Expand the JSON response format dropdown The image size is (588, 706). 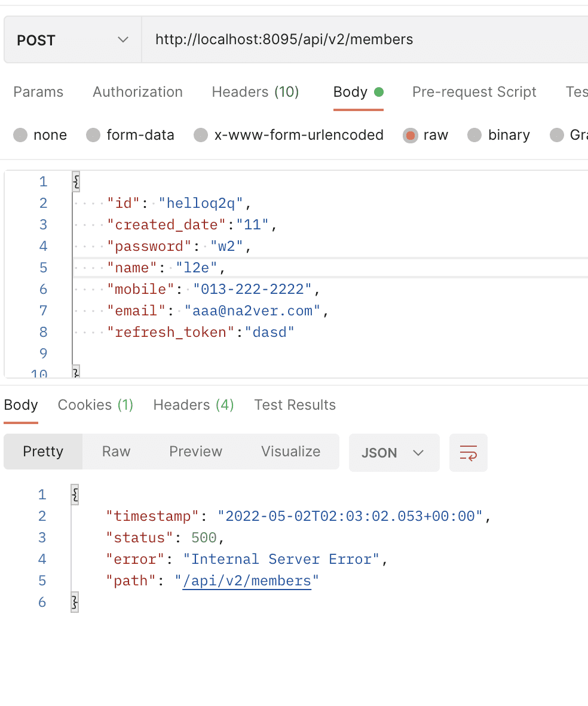coord(394,453)
